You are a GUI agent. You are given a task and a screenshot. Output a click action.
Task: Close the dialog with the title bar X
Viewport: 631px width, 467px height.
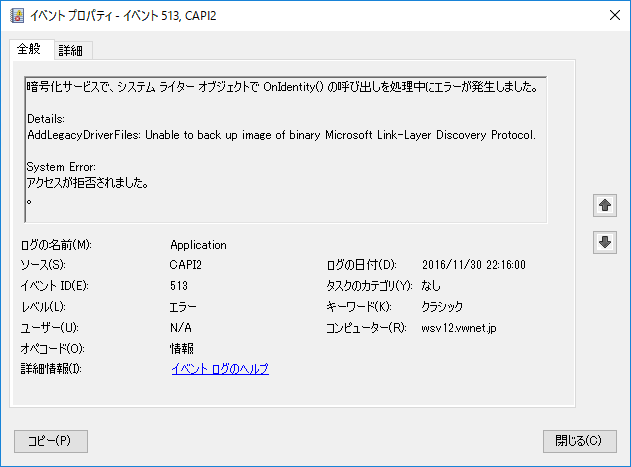[x=611, y=15]
